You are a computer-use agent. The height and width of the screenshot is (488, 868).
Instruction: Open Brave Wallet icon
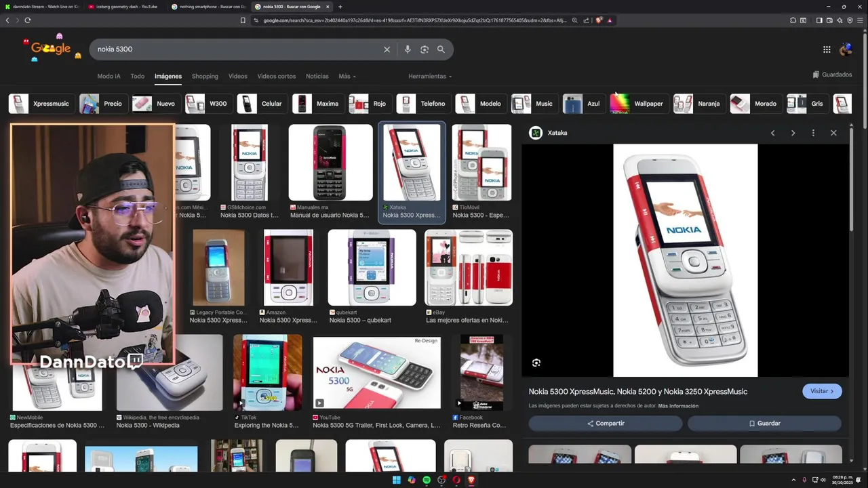[x=829, y=20]
